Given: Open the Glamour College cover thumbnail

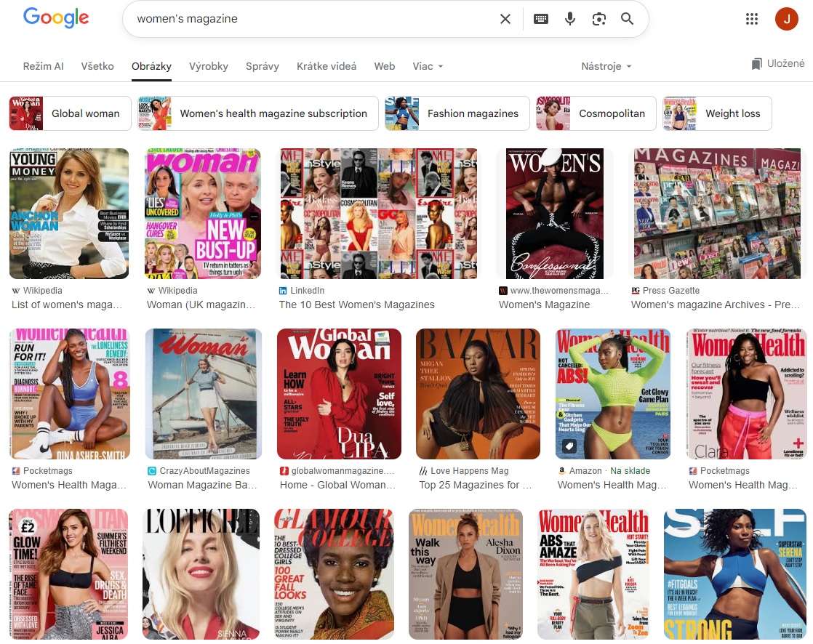Looking at the screenshot, I should point(334,574).
